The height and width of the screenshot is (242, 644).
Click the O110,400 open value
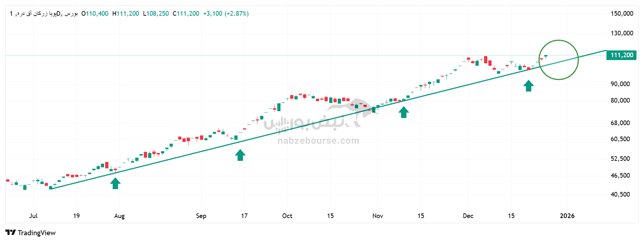[95, 14]
